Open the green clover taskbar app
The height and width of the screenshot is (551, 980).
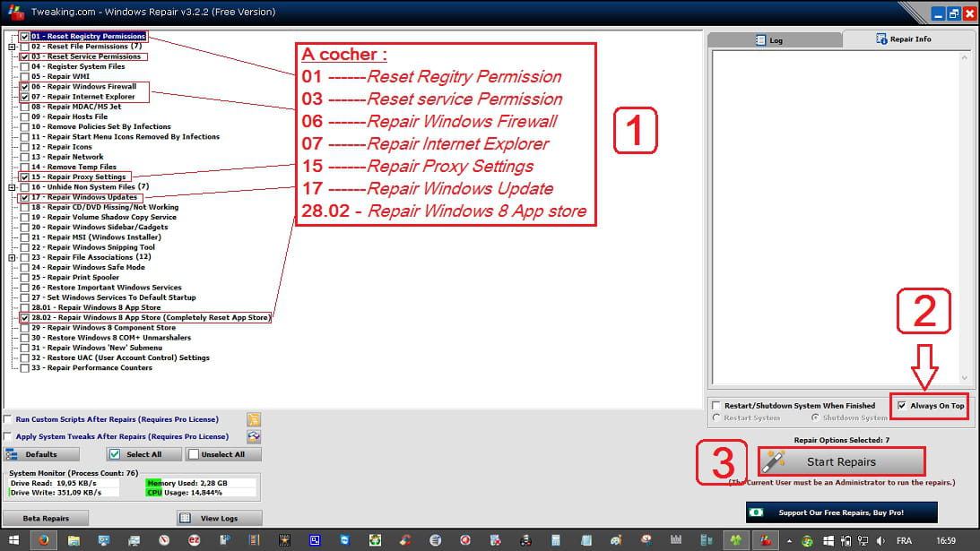[x=735, y=540]
